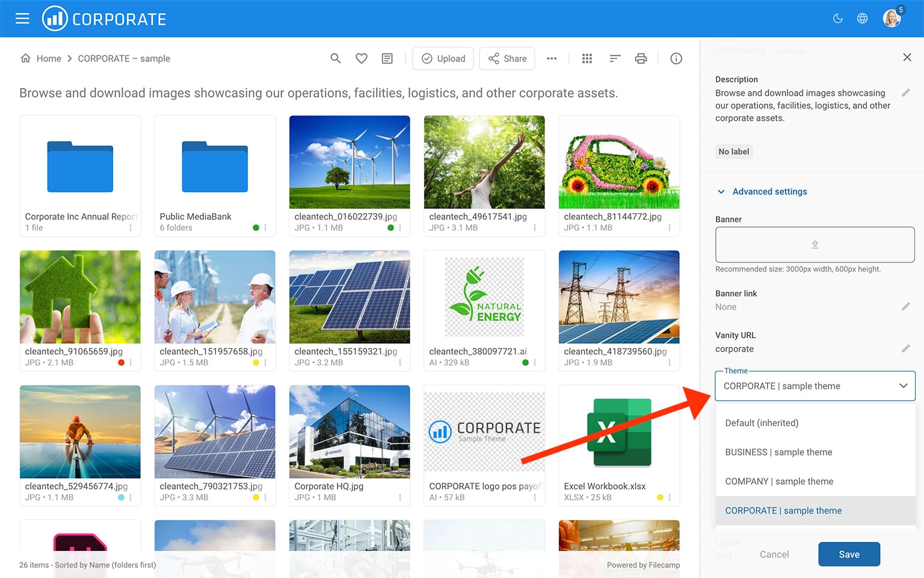Collapse the Advanced settings section
Image resolution: width=924 pixels, height=578 pixels.
762,191
